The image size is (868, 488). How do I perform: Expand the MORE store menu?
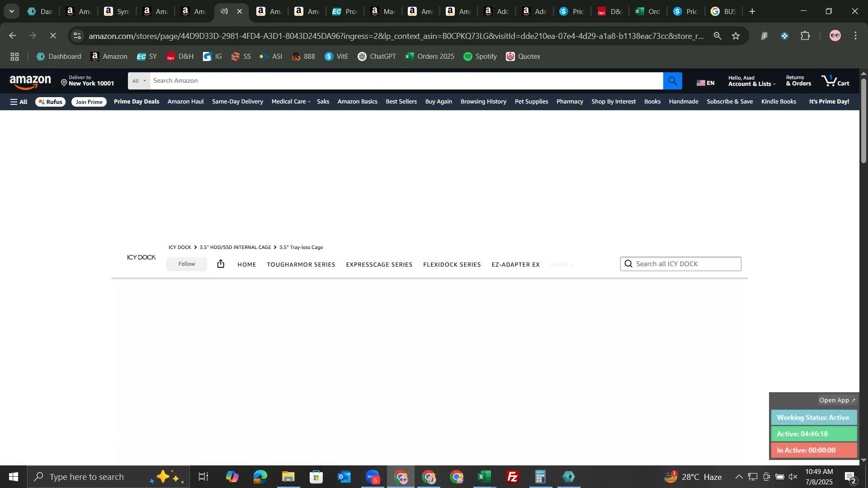(562, 265)
